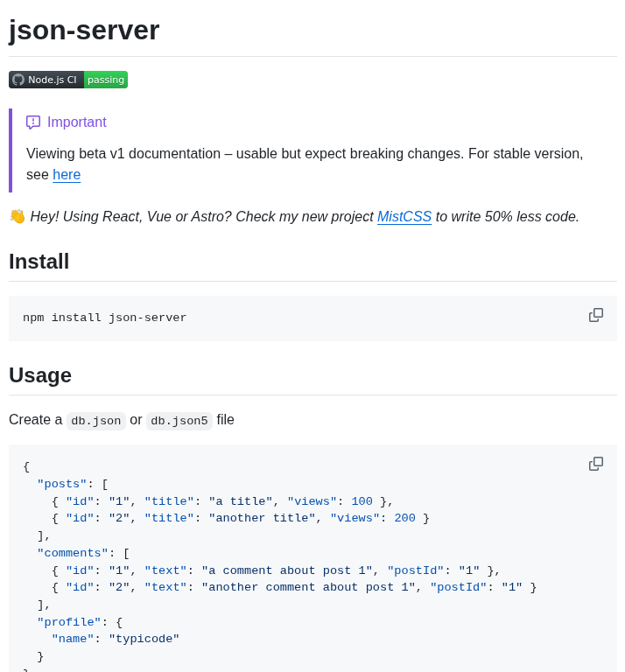The image size is (625, 672).
Task: Click the waving hand emoji
Action: tap(18, 217)
